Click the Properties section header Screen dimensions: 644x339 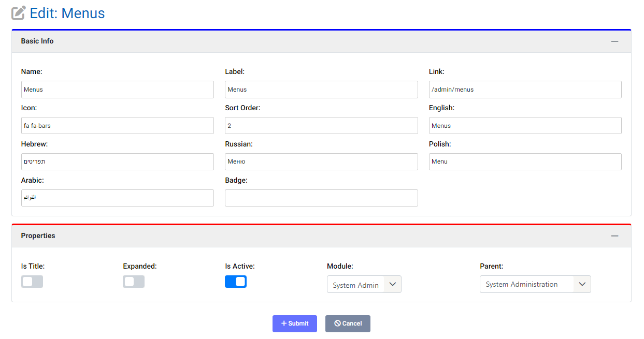[x=38, y=235]
